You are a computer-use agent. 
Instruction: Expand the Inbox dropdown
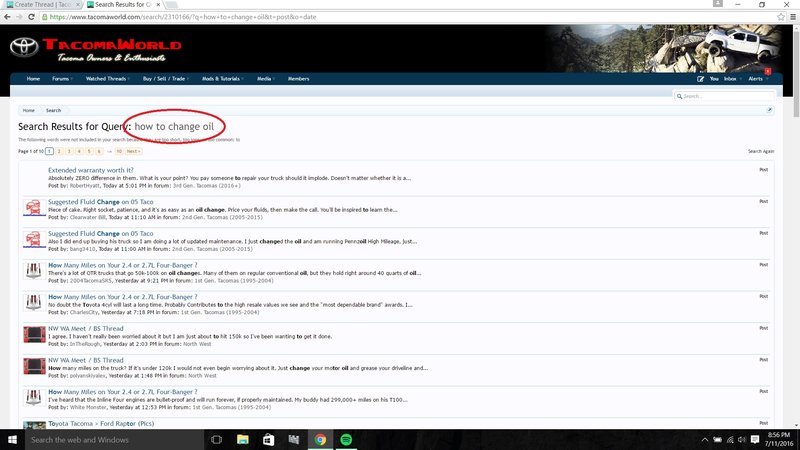tap(732, 79)
